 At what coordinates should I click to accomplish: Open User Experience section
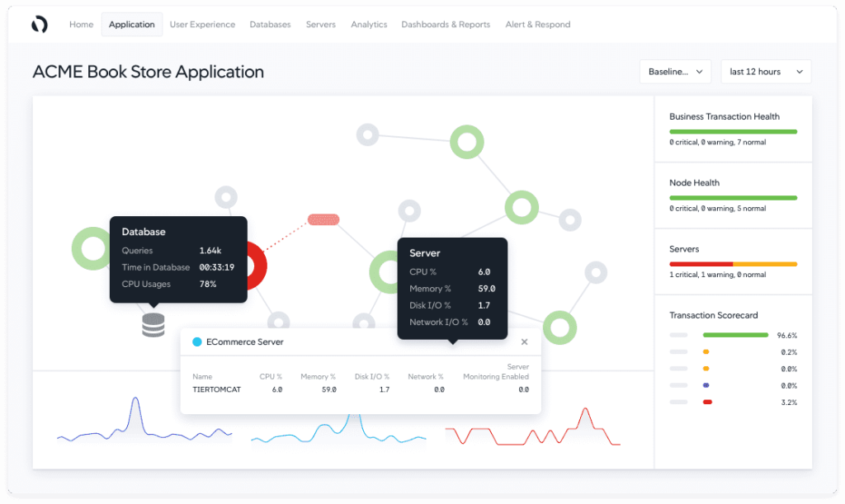tap(202, 24)
